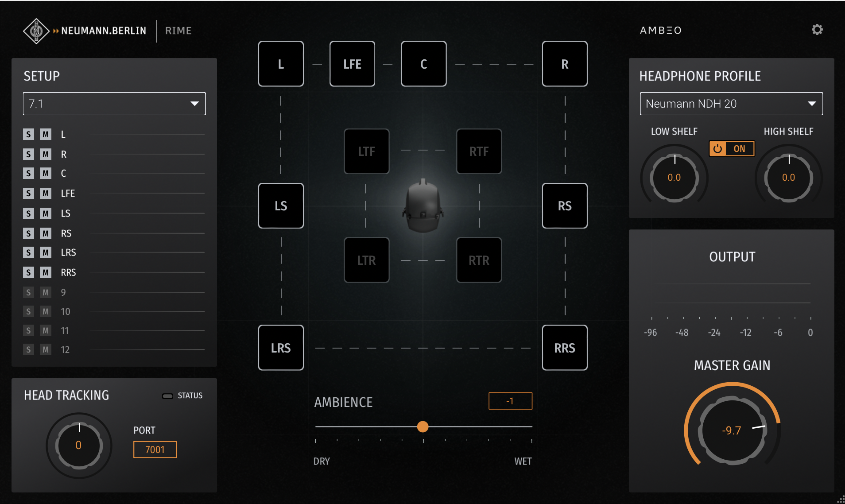Open the settings gear icon
845x504 pixels.
[817, 30]
